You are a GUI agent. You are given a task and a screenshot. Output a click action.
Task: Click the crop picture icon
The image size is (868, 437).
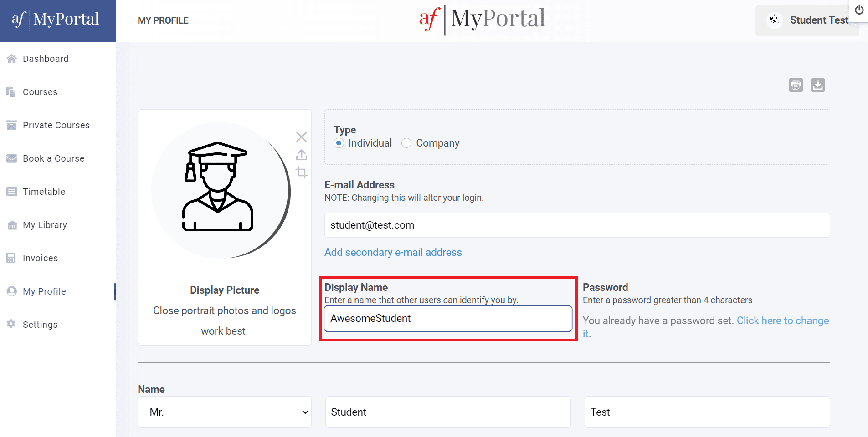301,173
